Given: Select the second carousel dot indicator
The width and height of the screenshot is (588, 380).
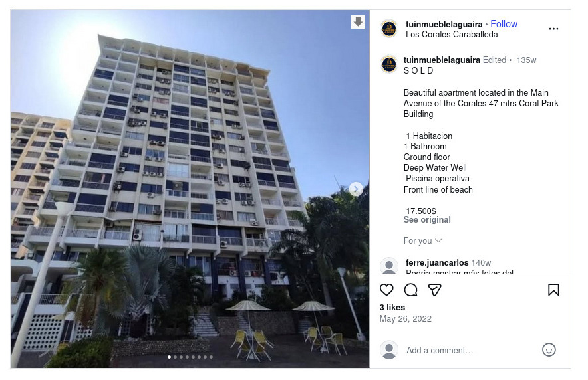Looking at the screenshot, I should click(175, 357).
